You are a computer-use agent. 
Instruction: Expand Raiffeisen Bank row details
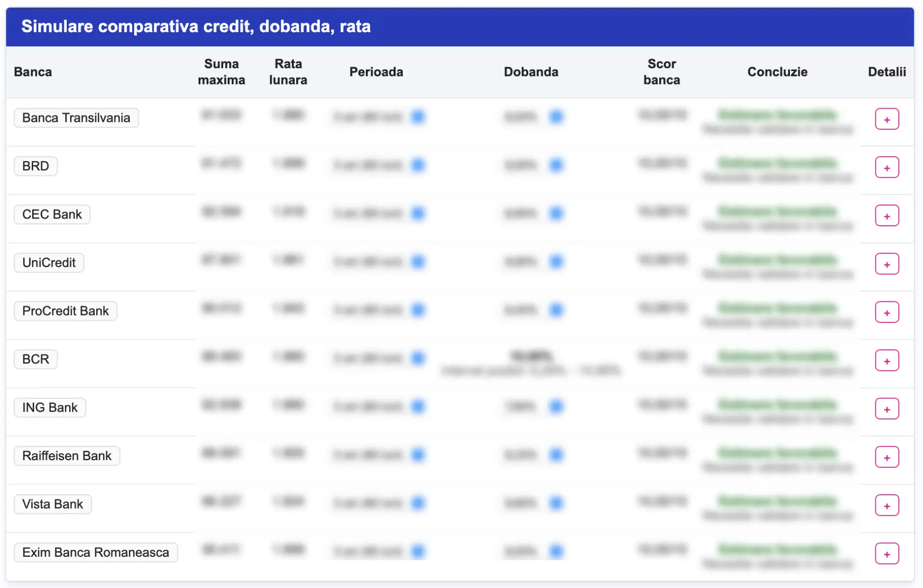pyautogui.click(x=886, y=457)
